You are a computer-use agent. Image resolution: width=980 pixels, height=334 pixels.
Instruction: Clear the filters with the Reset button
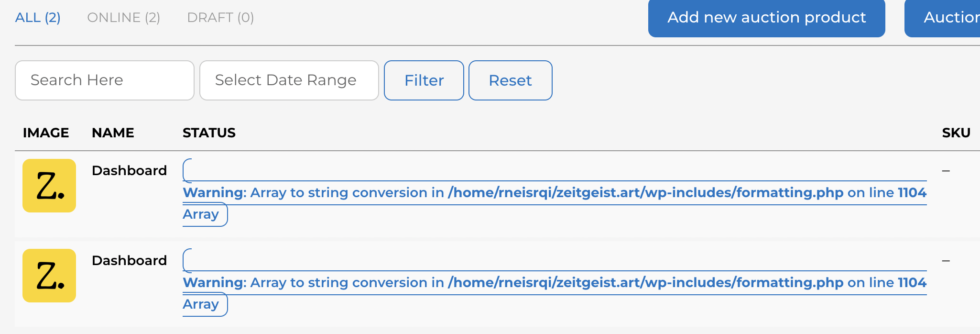coord(511,80)
